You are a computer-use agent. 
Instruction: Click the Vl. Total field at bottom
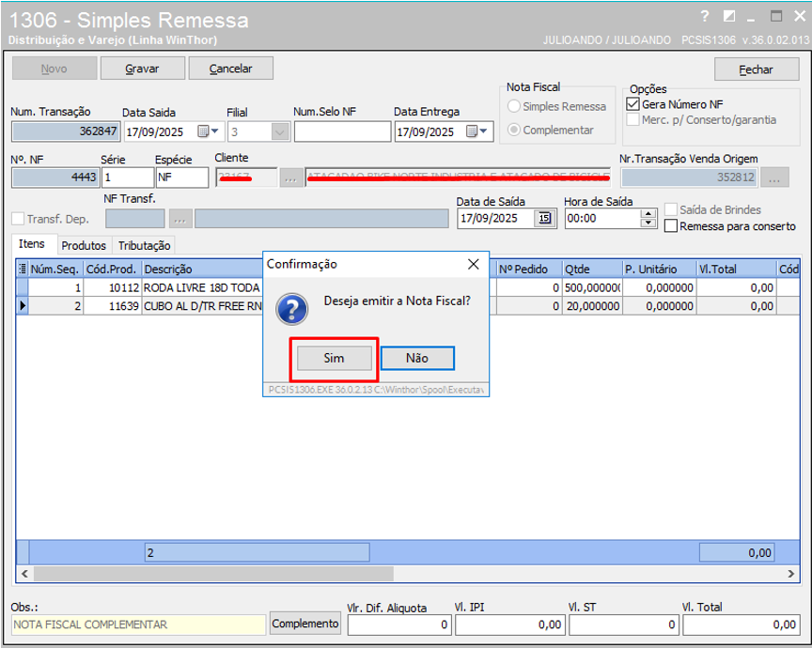(742, 625)
